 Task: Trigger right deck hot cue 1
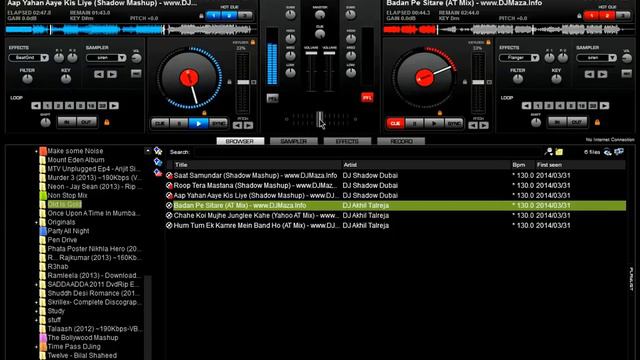coord(591,16)
